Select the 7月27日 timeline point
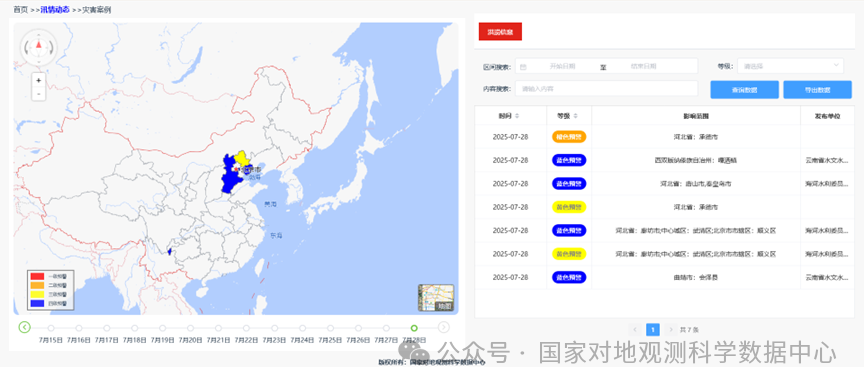Screen dimensions: 864x367 386,328
